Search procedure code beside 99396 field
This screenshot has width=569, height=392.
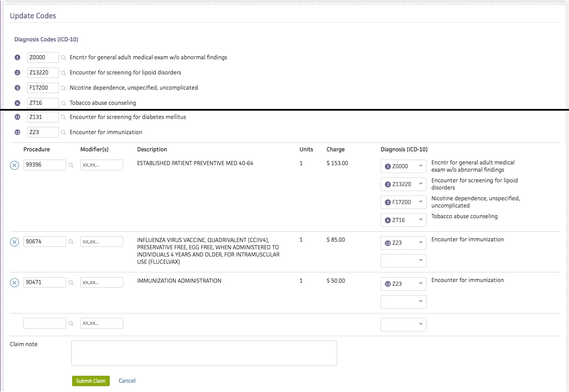point(71,165)
